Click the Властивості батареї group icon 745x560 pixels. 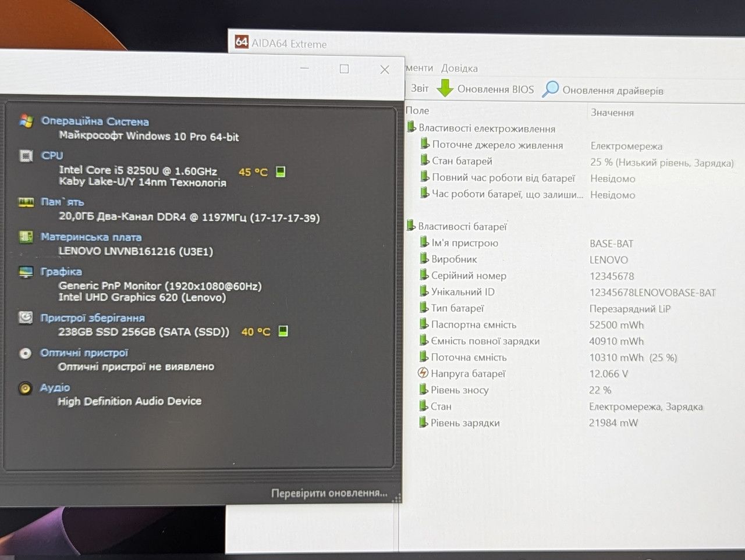point(411,226)
